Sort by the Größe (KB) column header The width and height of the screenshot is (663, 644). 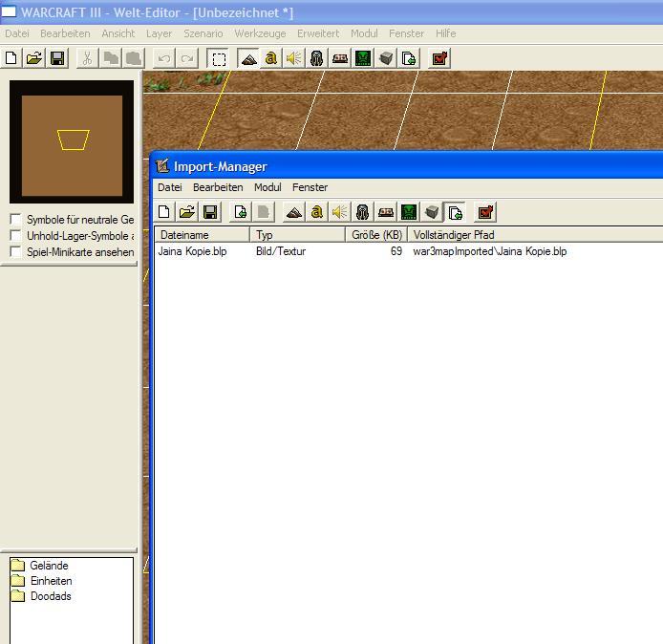pos(376,235)
